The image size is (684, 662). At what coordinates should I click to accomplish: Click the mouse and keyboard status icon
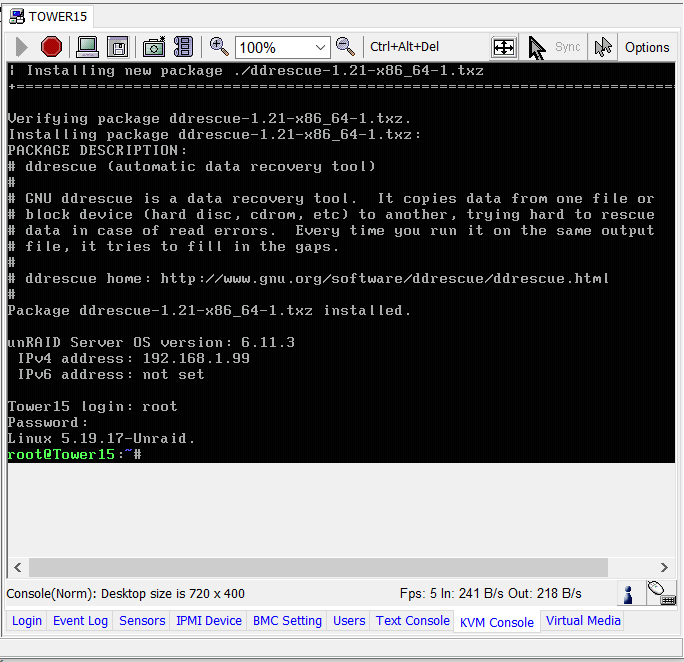coord(661,593)
